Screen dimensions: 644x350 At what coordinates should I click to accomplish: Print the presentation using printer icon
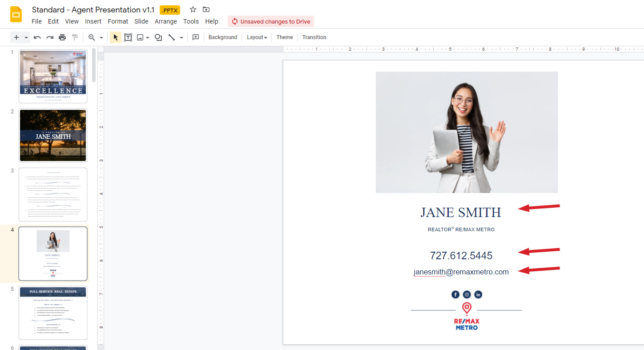tap(62, 37)
